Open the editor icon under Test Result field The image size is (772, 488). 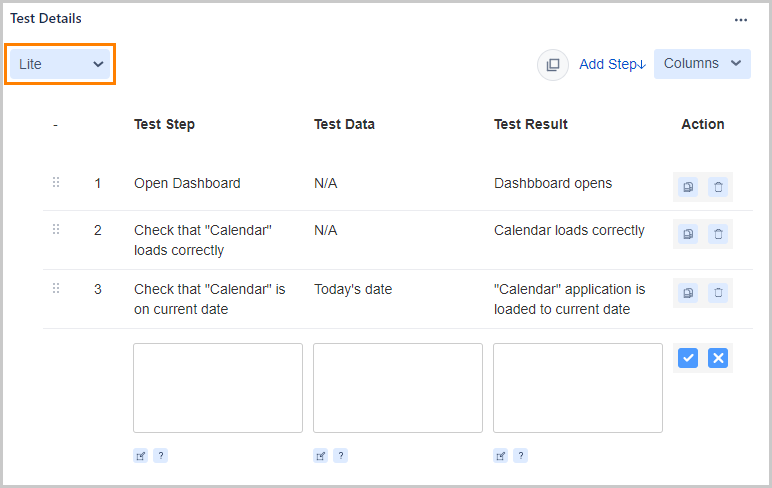tap(500, 456)
